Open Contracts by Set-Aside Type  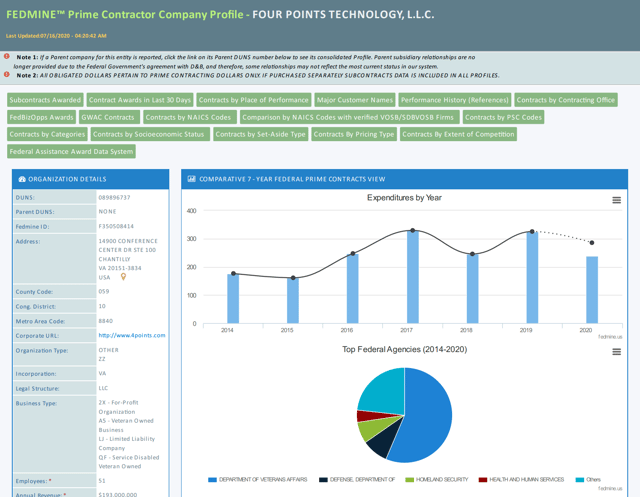coord(260,134)
